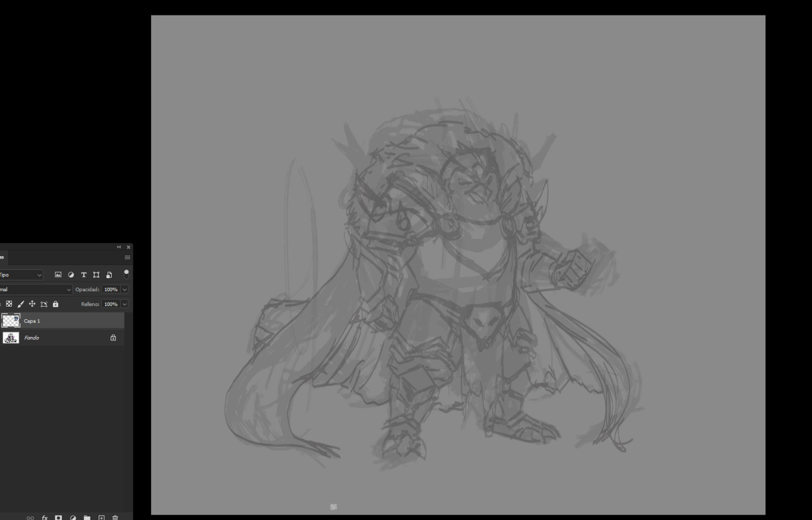
Task: Select the Fondo layer name
Action: 32,337
